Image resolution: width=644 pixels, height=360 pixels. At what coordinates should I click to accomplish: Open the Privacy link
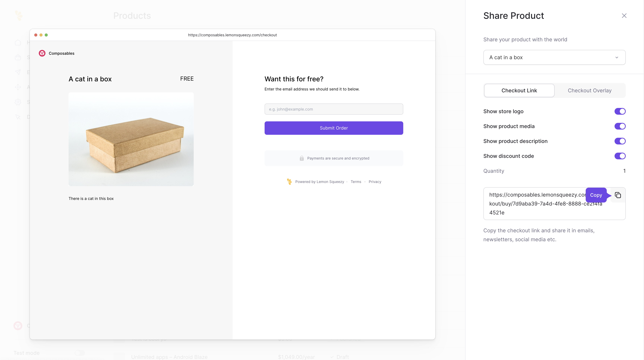click(x=375, y=182)
